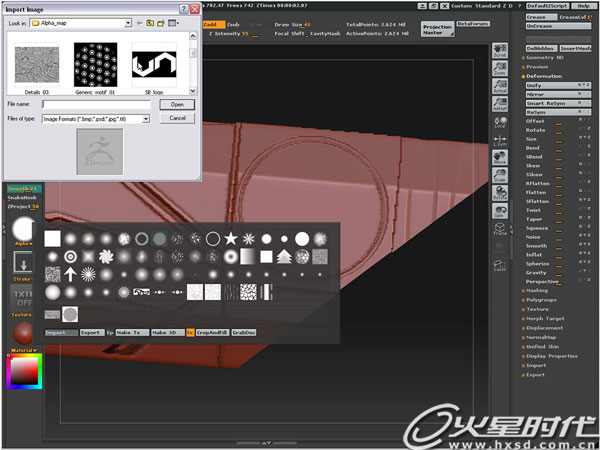Expand the Displacement section

544,328
